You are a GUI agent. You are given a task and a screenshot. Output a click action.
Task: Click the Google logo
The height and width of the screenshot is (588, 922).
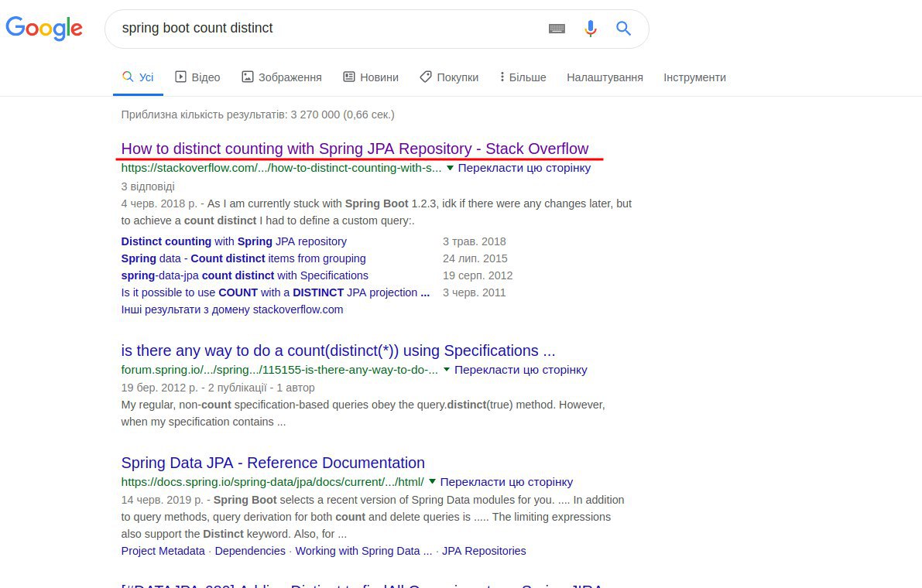pyautogui.click(x=44, y=28)
